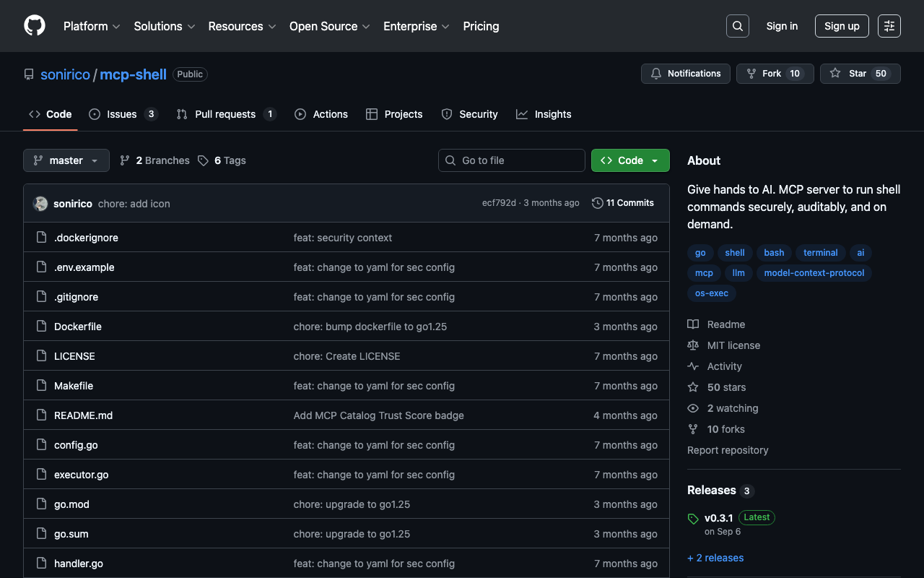The image size is (924, 578).
Task: Click the 'terminal' topic tag
Action: pyautogui.click(x=820, y=253)
